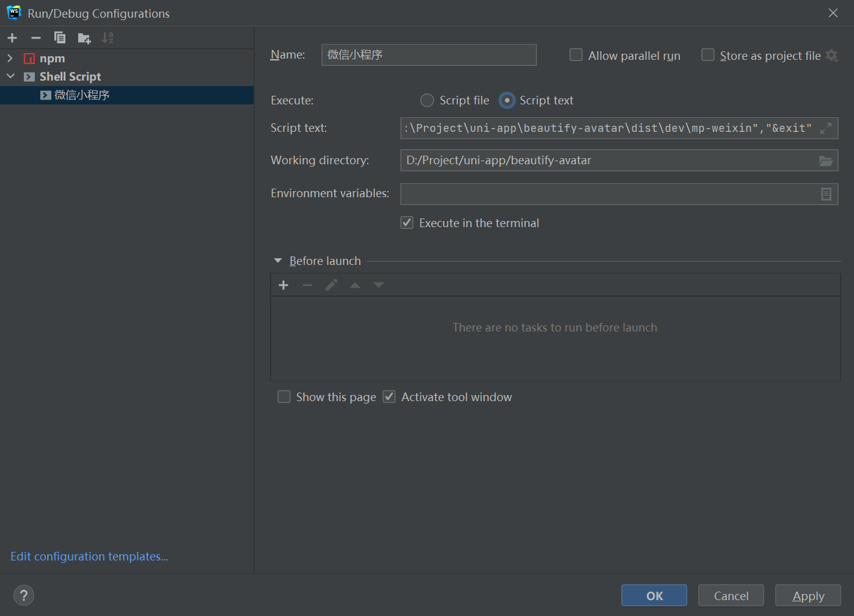Screen dimensions: 854x616
Task: Uncheck Execute in the terminal
Action: pos(407,223)
